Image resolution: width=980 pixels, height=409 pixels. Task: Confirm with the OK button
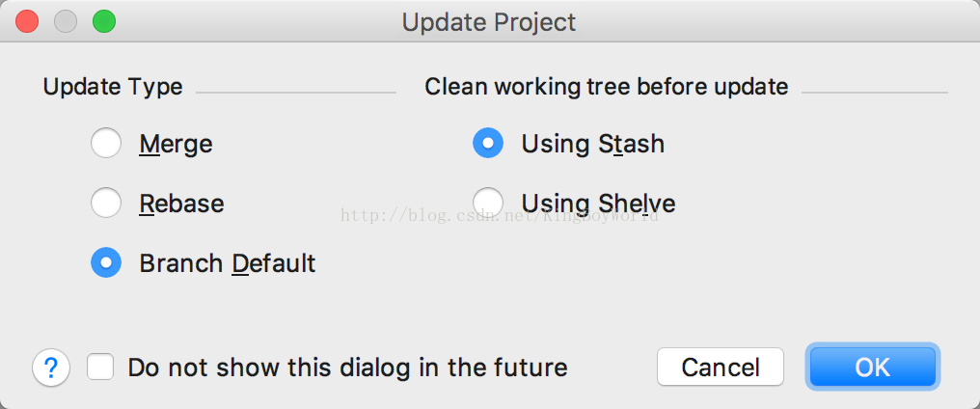872,368
